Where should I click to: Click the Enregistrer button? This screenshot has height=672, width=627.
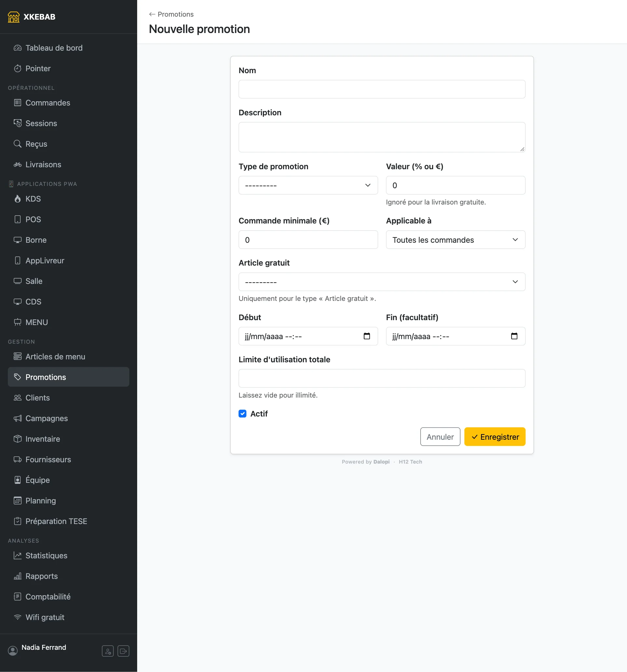click(494, 437)
